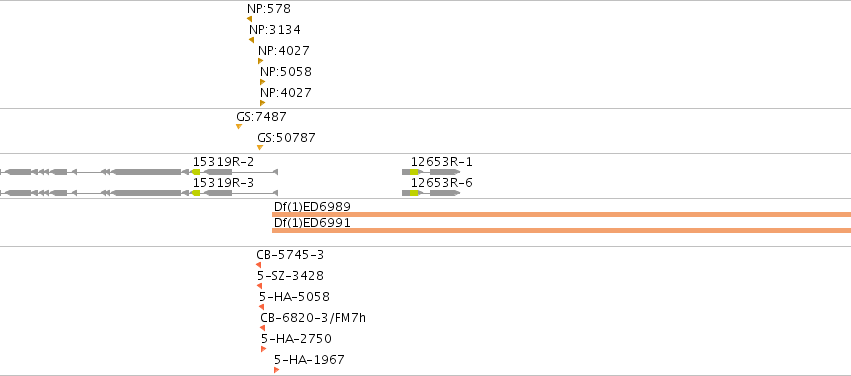Click the NP:4027 label above NP:5058
The width and height of the screenshot is (851, 376).
[284, 51]
